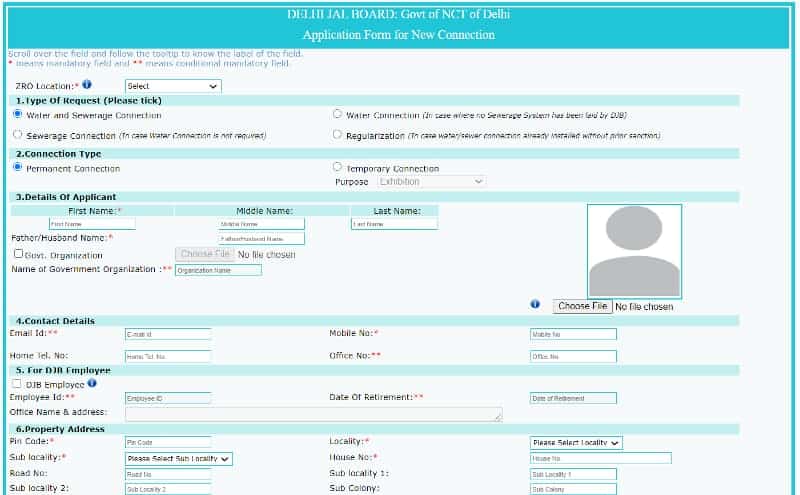Viewport: 800px width, 495px height.
Task: Click Choose File under applicant photo
Action: (x=583, y=306)
